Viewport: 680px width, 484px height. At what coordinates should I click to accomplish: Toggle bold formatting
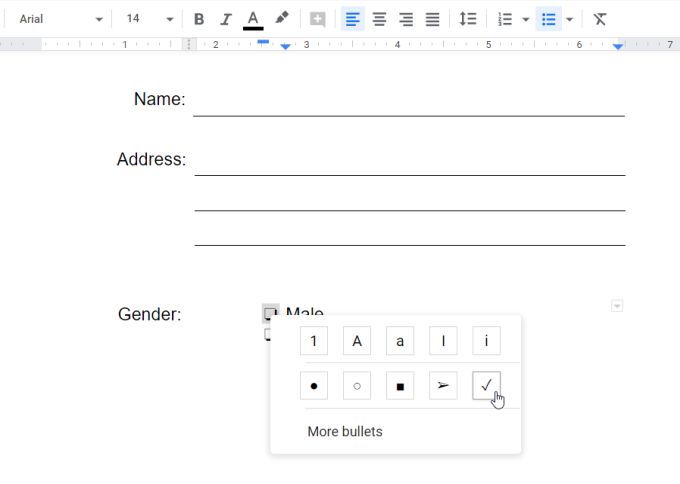(199, 19)
